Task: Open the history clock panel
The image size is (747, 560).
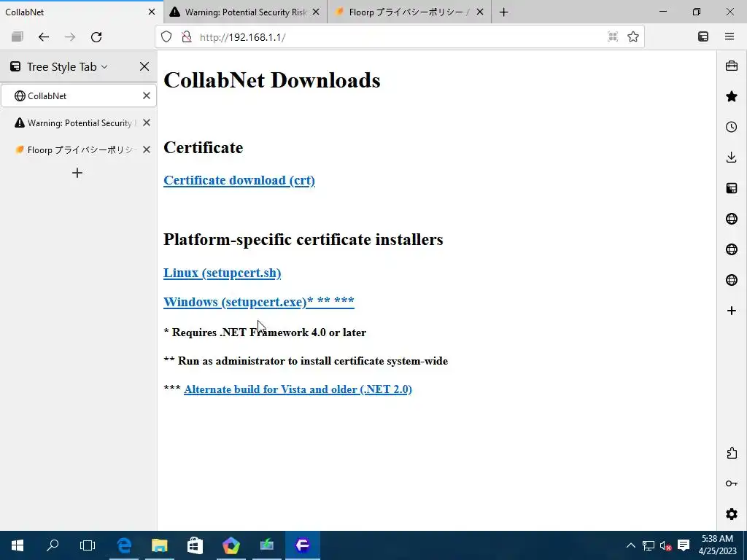Action: [x=731, y=127]
